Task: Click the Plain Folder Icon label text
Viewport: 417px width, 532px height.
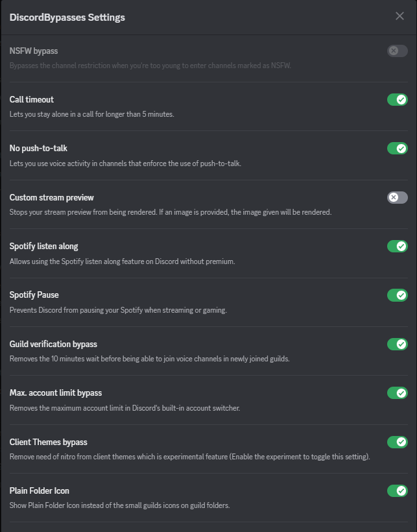Action: click(x=40, y=490)
